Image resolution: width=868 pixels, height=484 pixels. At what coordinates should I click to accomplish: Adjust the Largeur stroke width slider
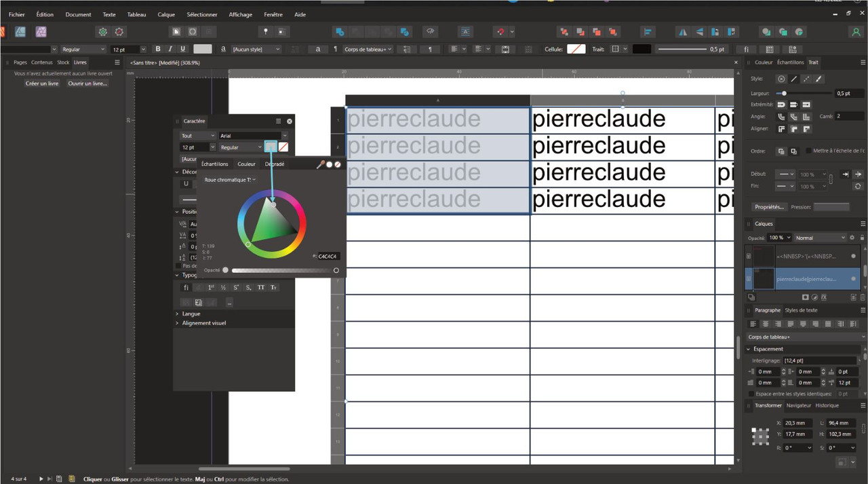pyautogui.click(x=804, y=93)
